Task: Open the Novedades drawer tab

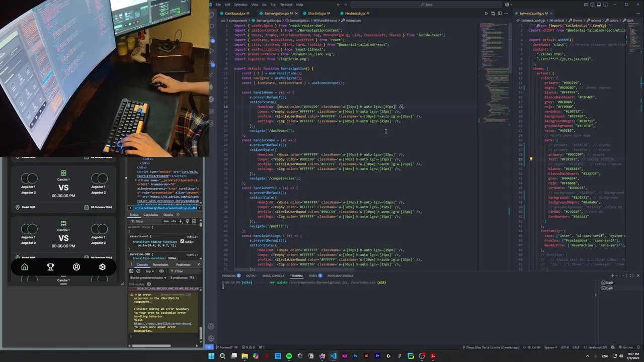Action: (x=160, y=264)
